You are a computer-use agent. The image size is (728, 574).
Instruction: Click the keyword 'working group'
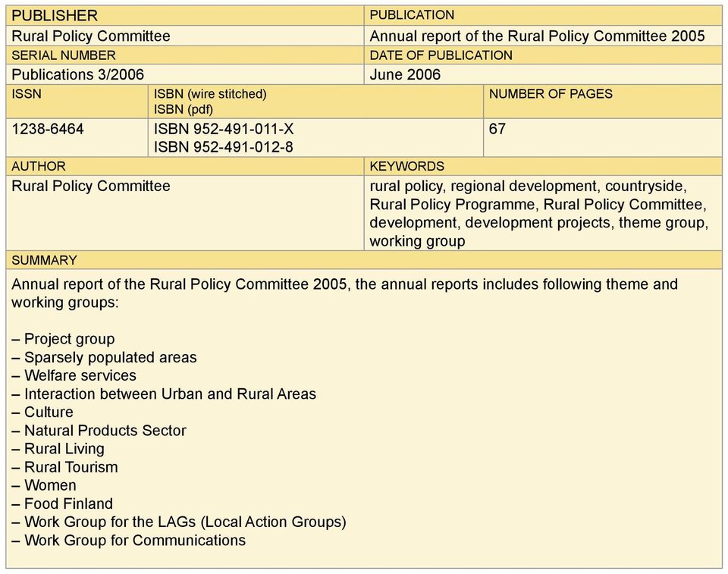[x=417, y=241]
